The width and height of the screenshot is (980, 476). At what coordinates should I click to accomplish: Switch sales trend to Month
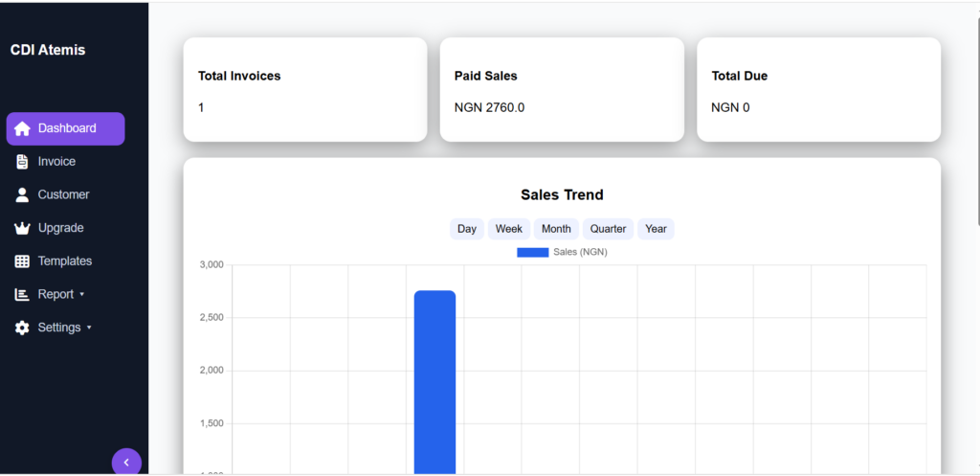[556, 229]
